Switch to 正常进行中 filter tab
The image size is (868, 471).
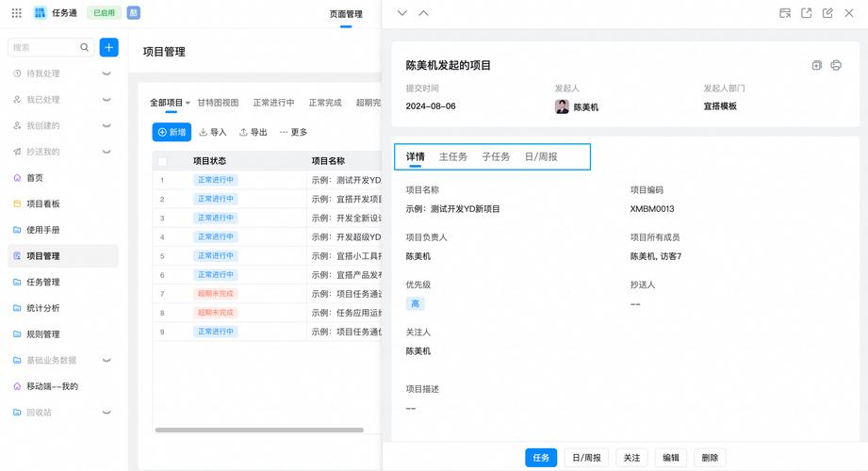[273, 103]
